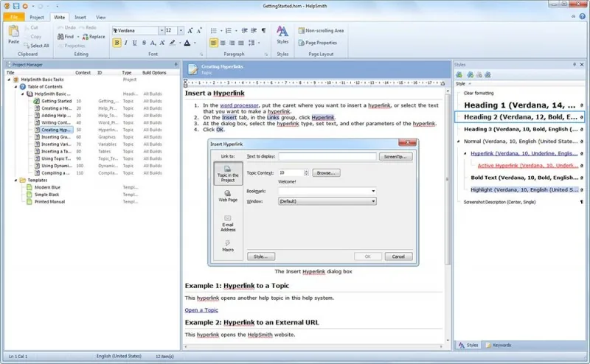The width and height of the screenshot is (590, 364).
Task: Switch to the Keywords tab at bottom
Action: [499, 345]
